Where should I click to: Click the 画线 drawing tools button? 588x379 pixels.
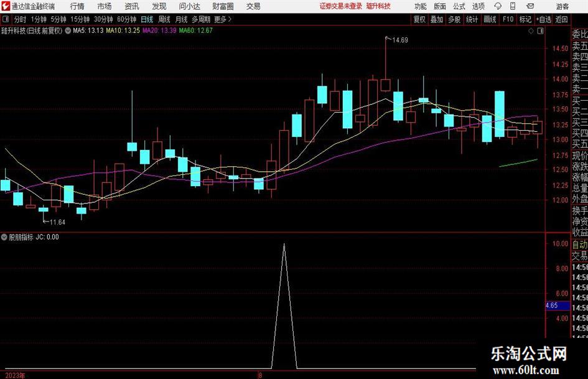click(x=490, y=19)
